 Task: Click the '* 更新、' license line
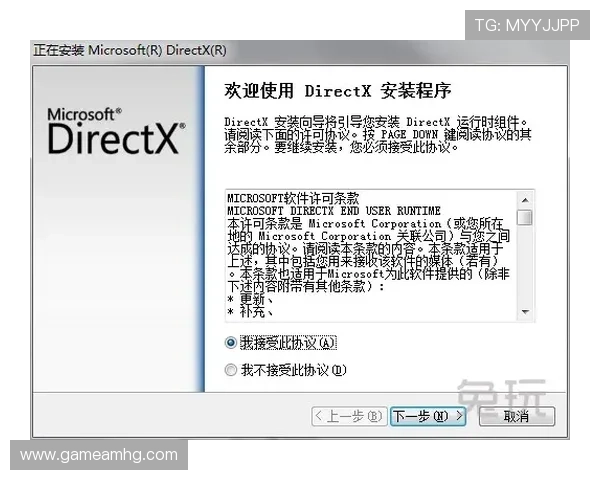pyautogui.click(x=250, y=299)
